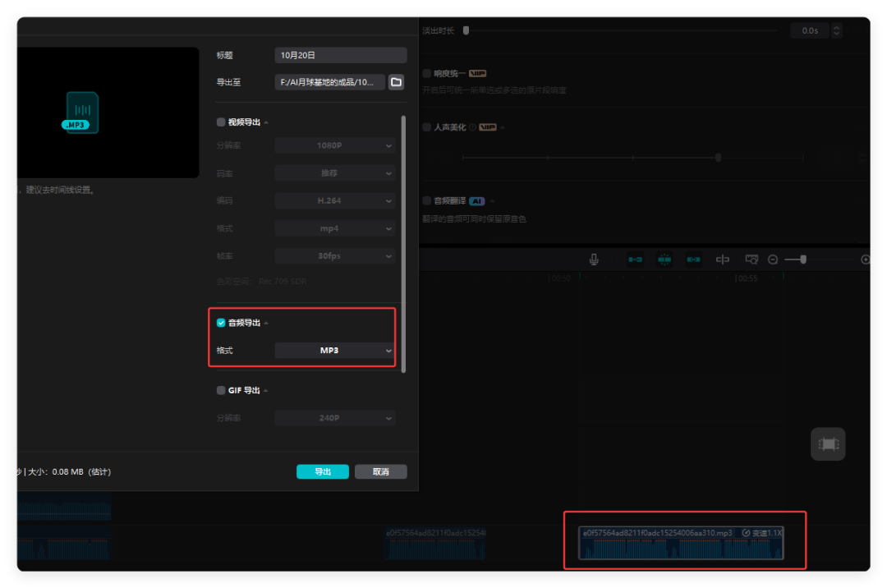Click the 标题 title field showing 10月20日

coord(340,56)
